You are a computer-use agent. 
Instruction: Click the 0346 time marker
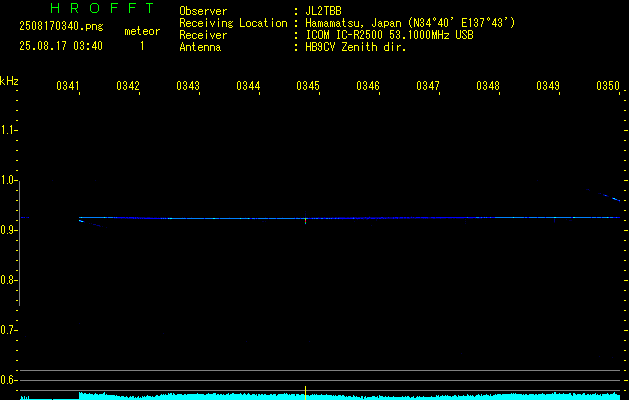(x=368, y=86)
